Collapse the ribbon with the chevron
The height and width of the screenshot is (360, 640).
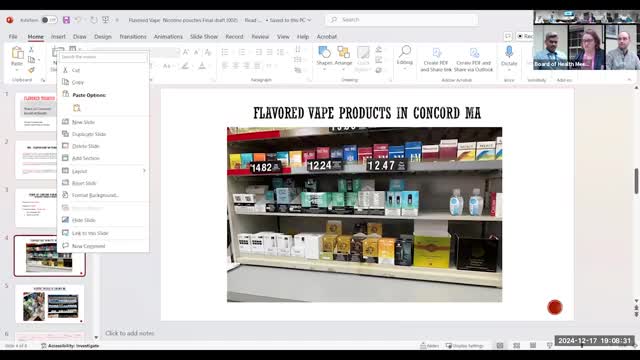[x=629, y=80]
